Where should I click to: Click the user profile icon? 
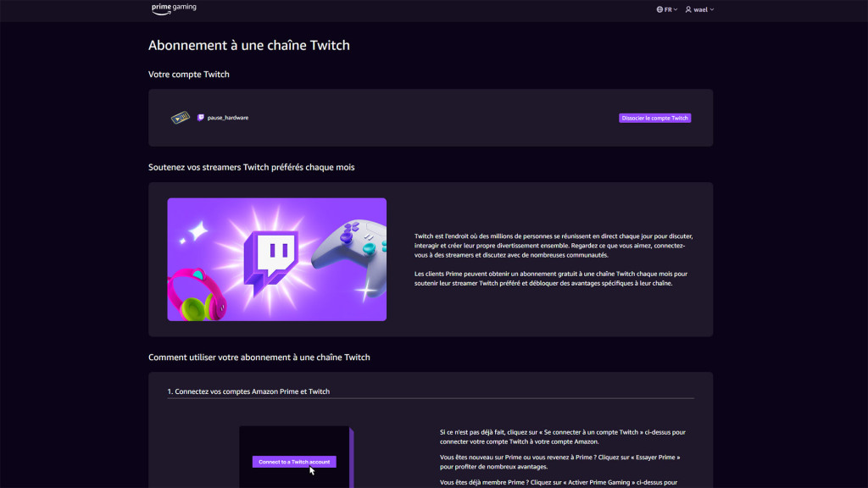tap(688, 9)
